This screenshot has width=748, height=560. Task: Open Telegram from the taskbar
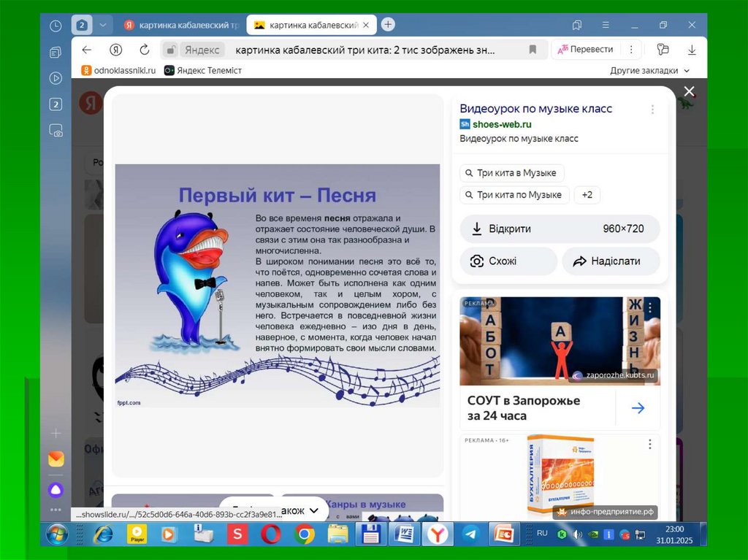(470, 534)
